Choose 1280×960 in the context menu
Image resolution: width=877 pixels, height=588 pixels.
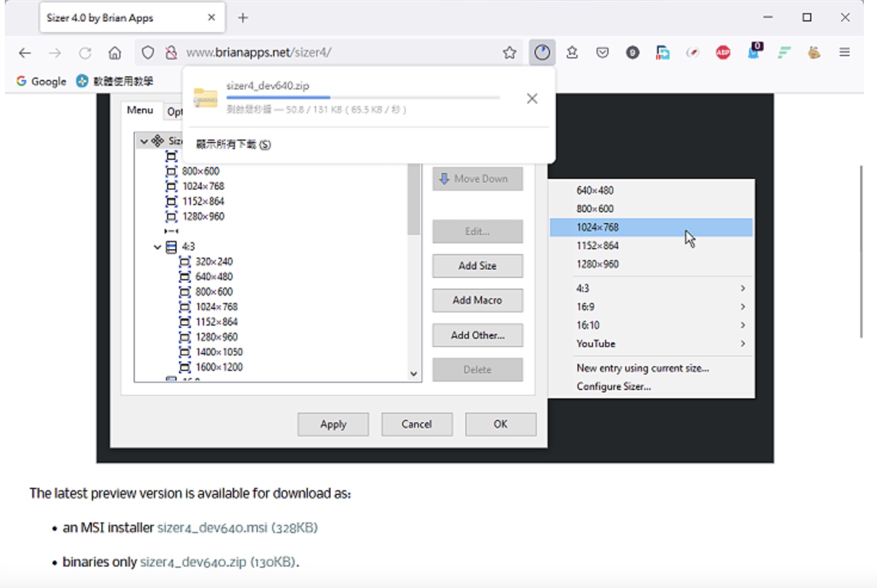click(x=651, y=264)
